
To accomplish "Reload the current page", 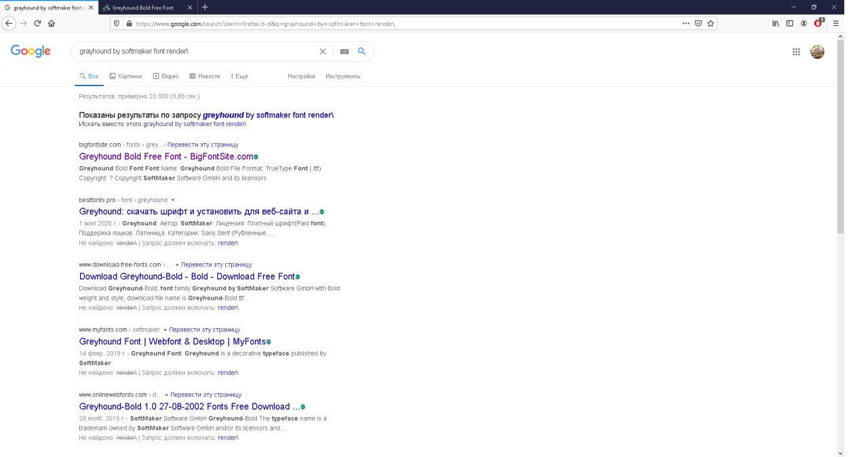I will pos(37,23).
